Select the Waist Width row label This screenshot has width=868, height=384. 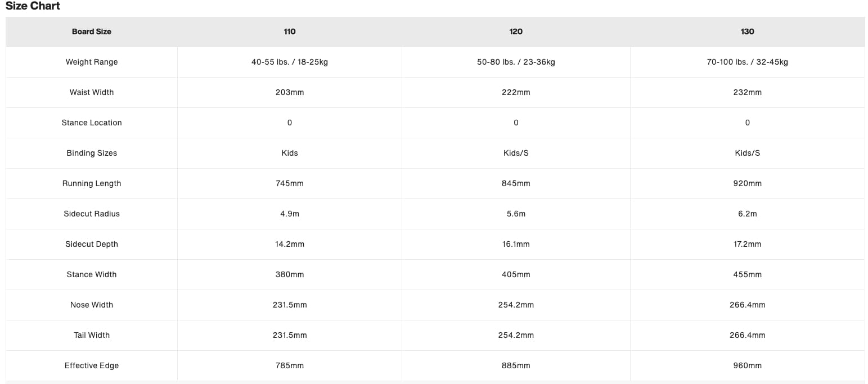coord(91,92)
